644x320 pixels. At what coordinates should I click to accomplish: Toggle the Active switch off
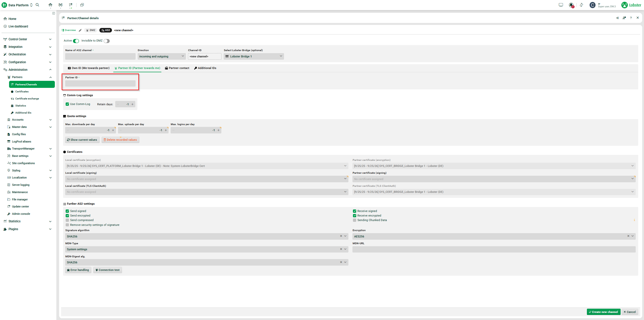pos(76,41)
